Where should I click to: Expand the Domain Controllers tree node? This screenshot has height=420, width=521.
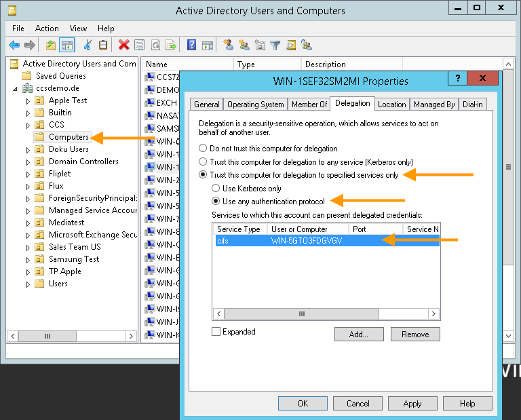click(28, 162)
